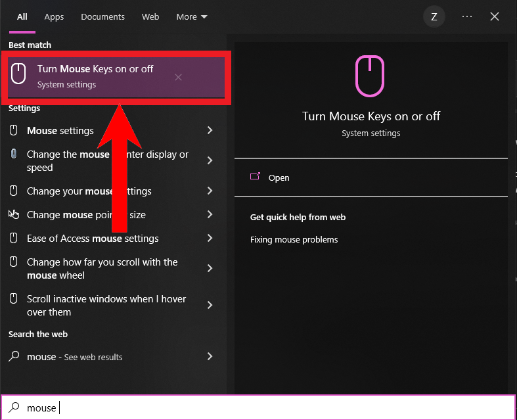Viewport: 517px width, 420px height.
Task: Open the Z user account avatar
Action: 434,17
